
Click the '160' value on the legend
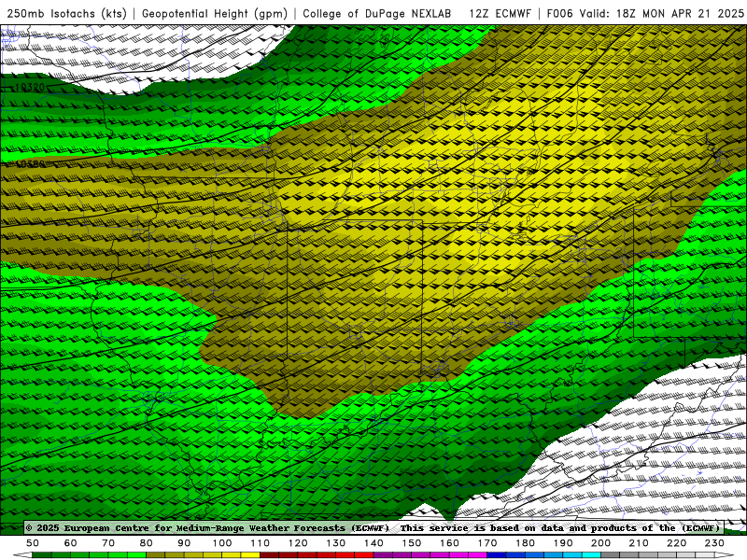pyautogui.click(x=449, y=543)
